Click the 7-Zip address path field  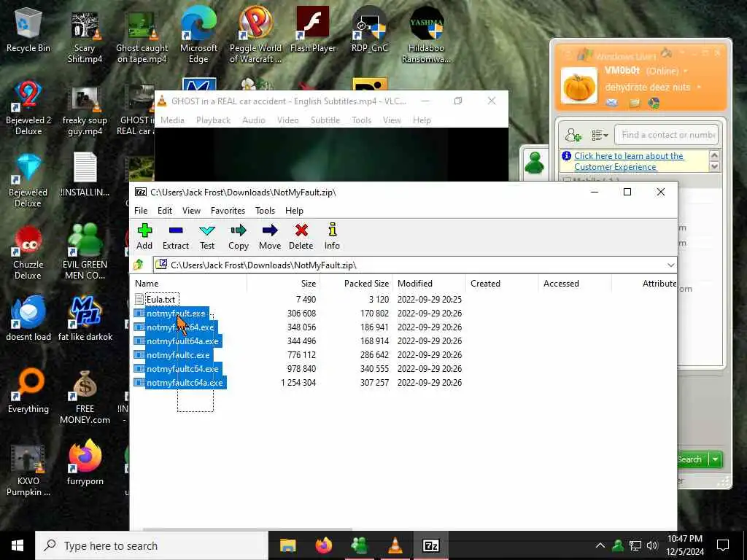pos(410,265)
